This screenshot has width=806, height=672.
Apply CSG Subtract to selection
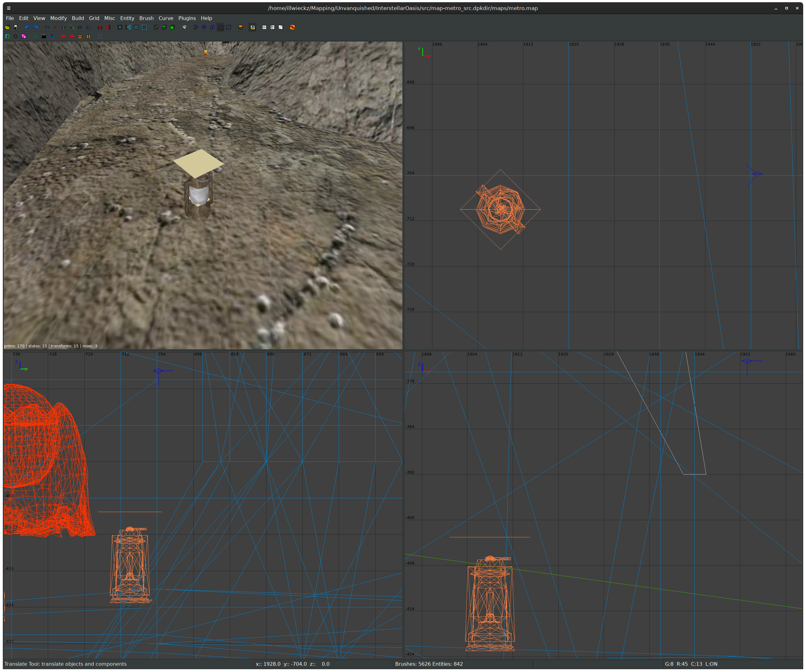(100, 27)
